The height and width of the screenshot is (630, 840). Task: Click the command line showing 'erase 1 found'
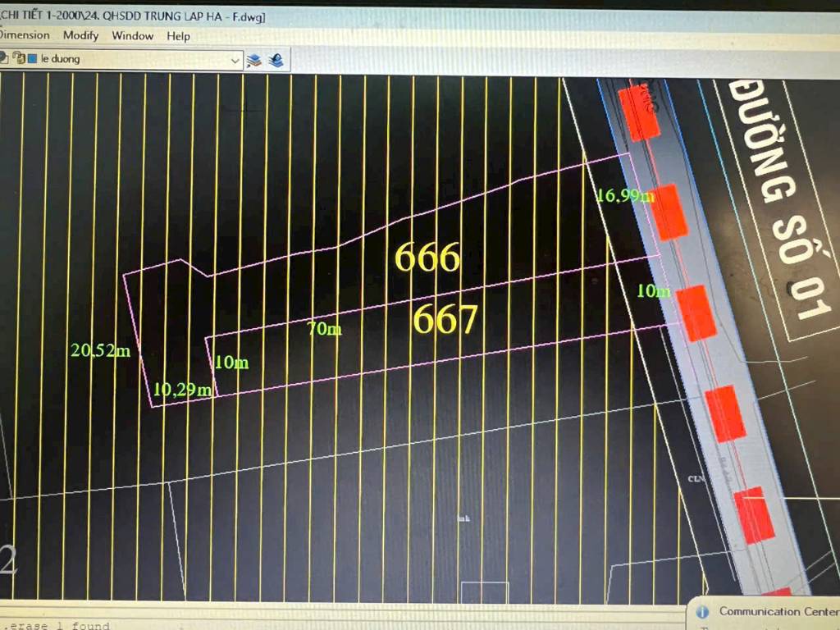click(57, 626)
